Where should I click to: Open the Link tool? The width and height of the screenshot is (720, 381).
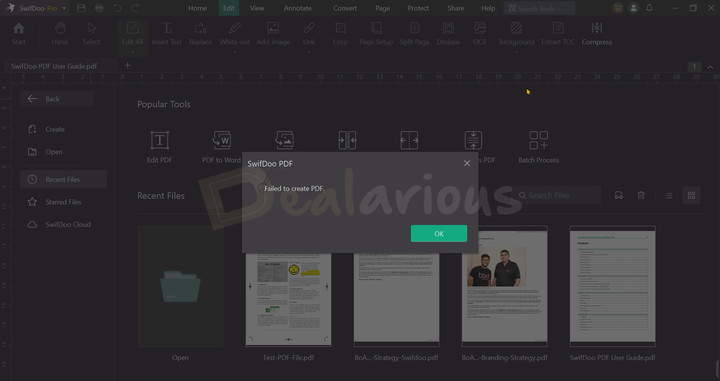pyautogui.click(x=309, y=34)
